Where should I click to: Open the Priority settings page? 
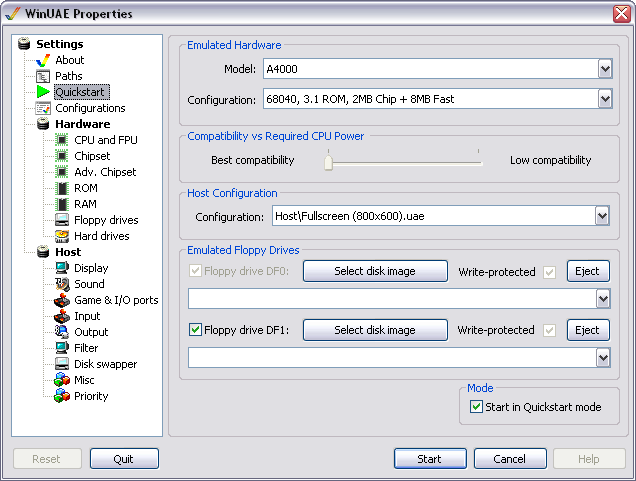91,396
